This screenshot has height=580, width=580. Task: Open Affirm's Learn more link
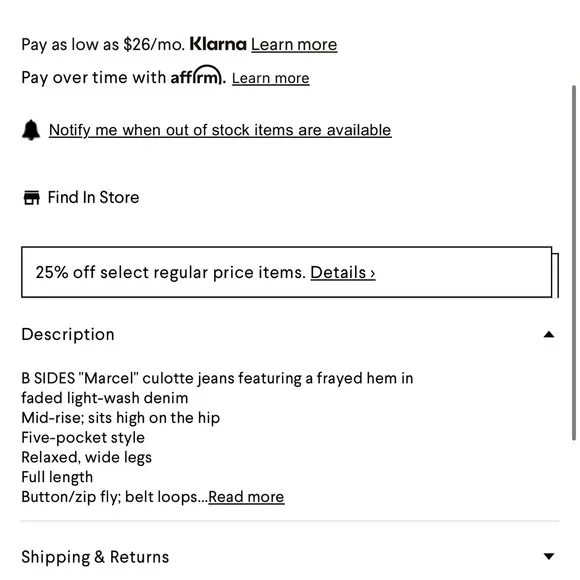point(271,78)
